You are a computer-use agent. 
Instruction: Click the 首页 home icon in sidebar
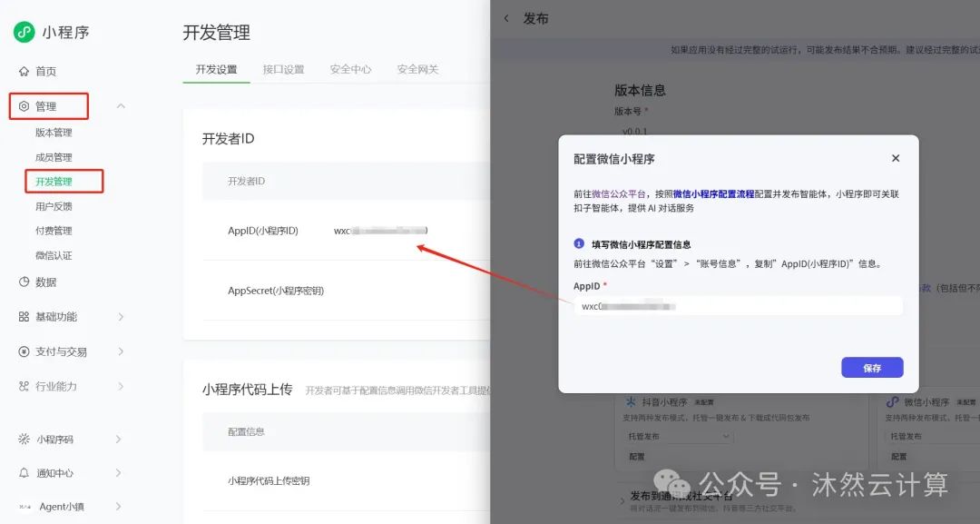coord(24,71)
